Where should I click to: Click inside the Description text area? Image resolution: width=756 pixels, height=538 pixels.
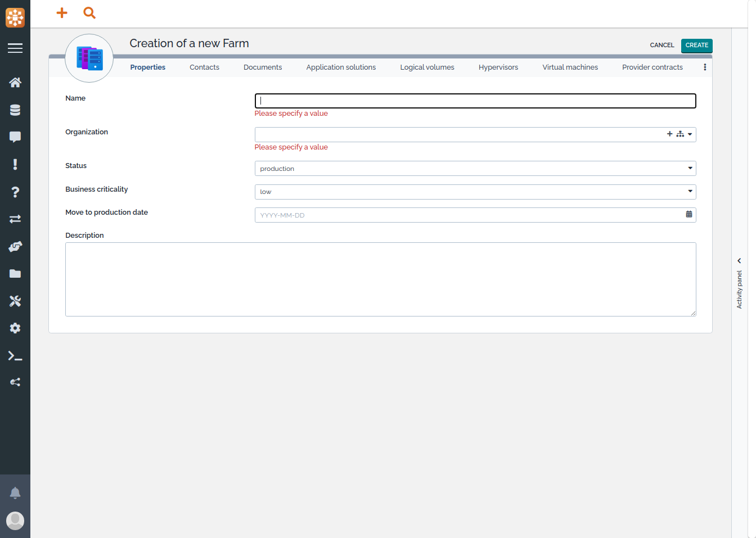click(x=380, y=279)
